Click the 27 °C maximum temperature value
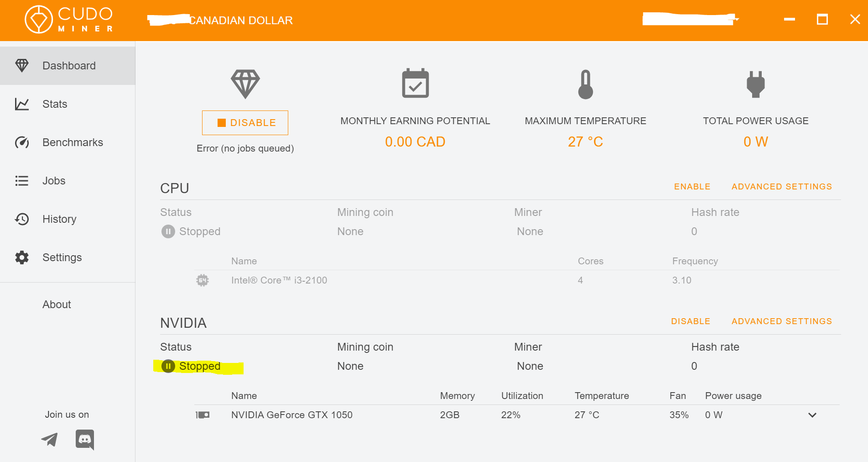The height and width of the screenshot is (462, 868). point(586,142)
